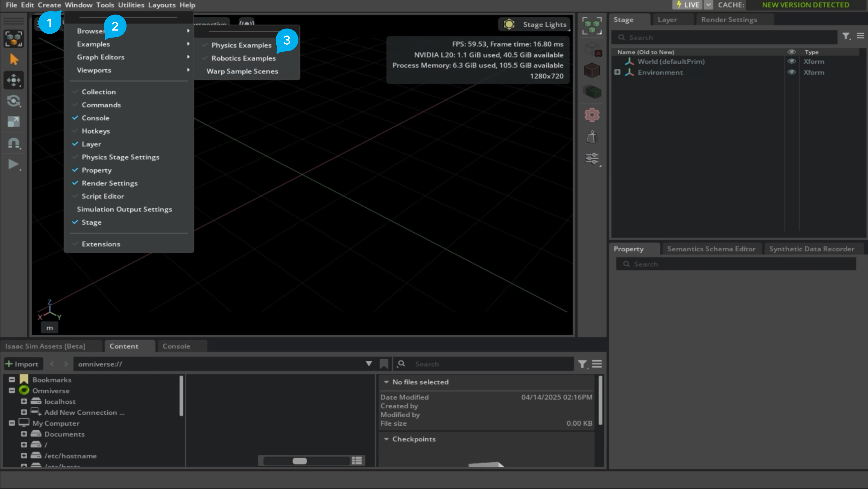
Task: Activate the Move tool in left toolbar
Action: [14, 80]
